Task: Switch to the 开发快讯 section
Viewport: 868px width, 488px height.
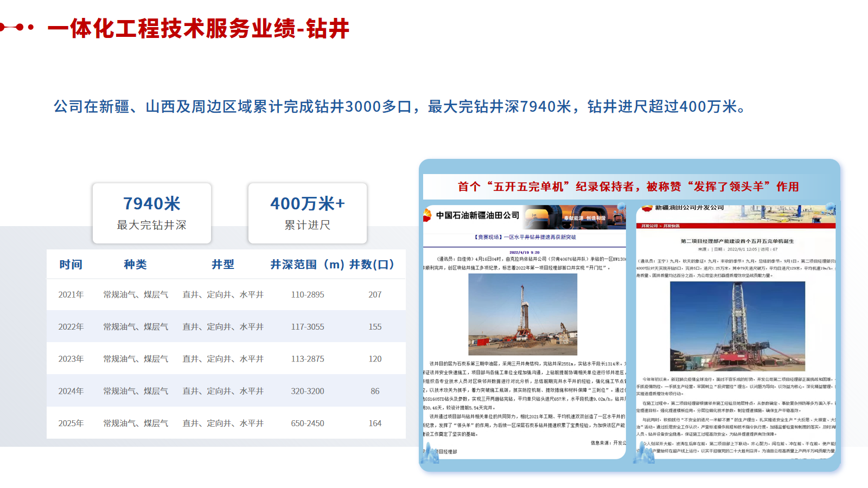Action: [x=672, y=226]
